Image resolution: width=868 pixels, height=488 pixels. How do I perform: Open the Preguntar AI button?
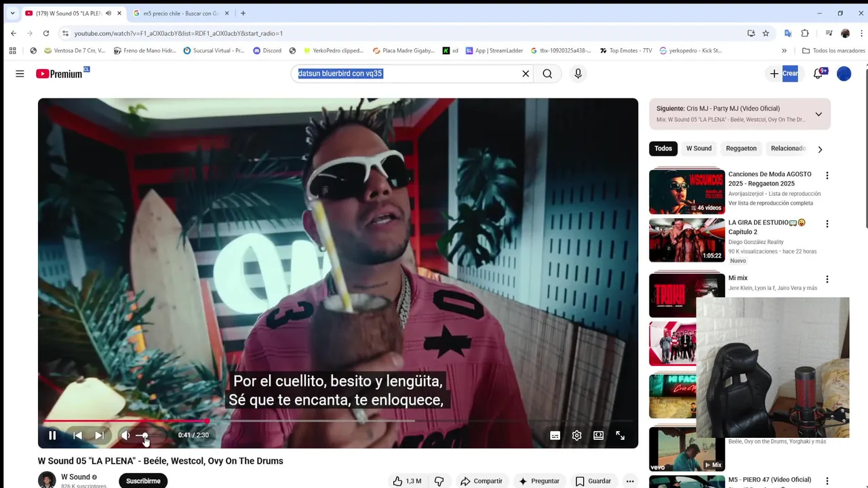[x=538, y=481]
